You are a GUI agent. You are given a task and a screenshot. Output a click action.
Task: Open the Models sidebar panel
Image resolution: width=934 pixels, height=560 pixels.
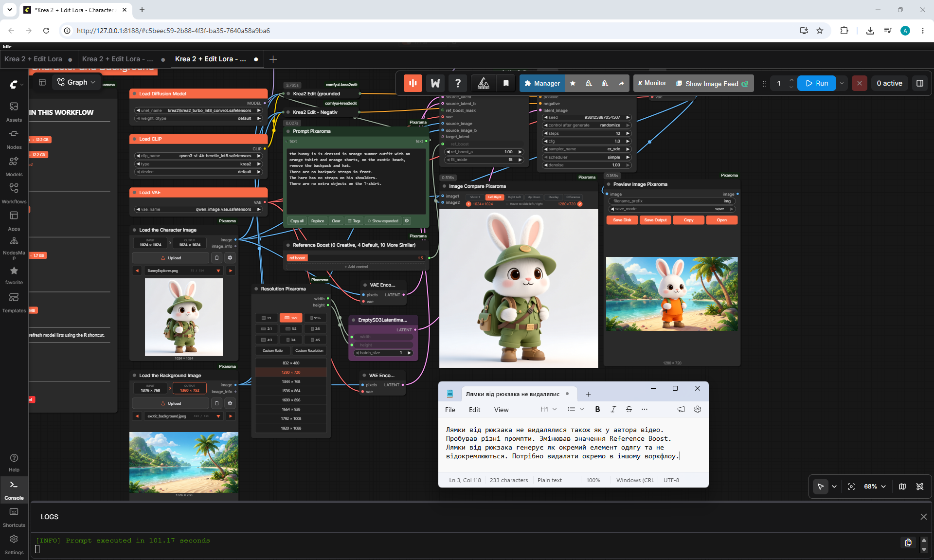[x=14, y=166]
